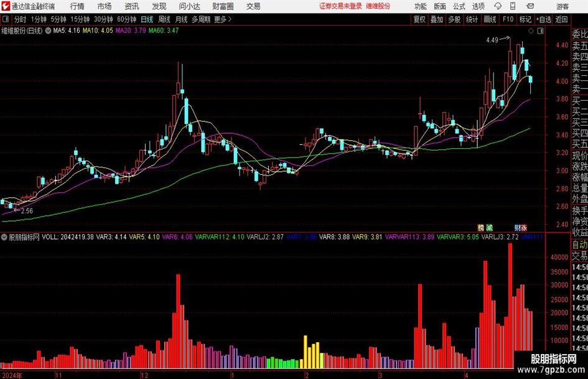
Task: Switch to 周线 period tab
Action: (x=164, y=19)
